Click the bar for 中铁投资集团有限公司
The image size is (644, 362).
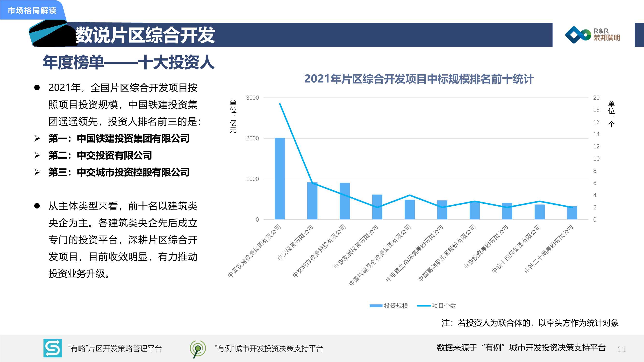coord(507,211)
